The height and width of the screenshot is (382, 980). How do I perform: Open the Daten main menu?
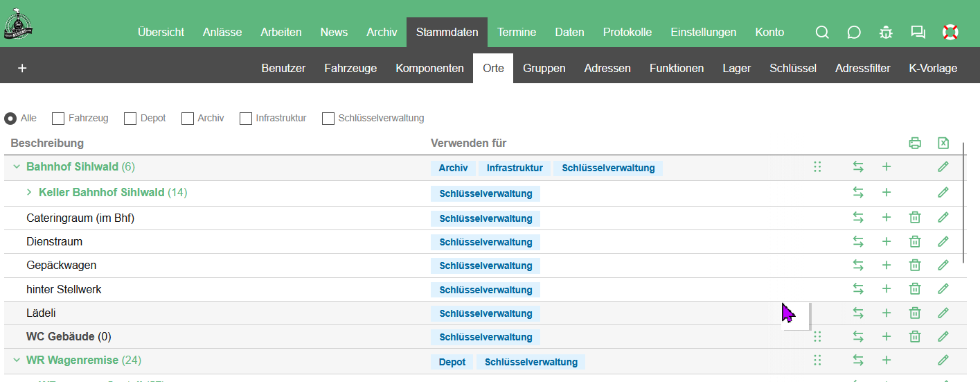pyautogui.click(x=570, y=32)
